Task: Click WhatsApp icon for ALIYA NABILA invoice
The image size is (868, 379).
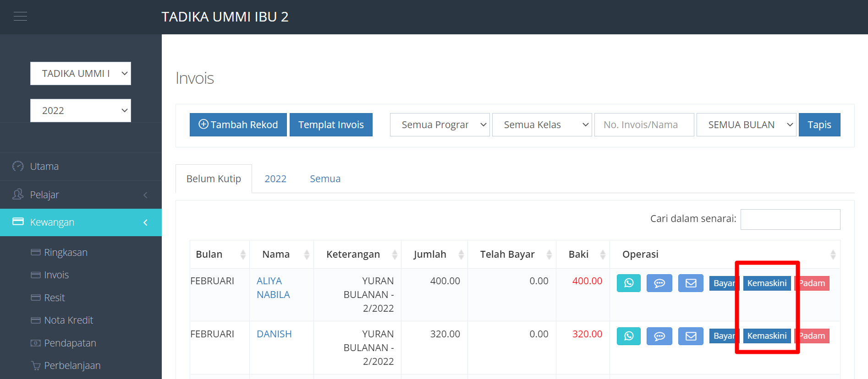Action: pyautogui.click(x=628, y=283)
